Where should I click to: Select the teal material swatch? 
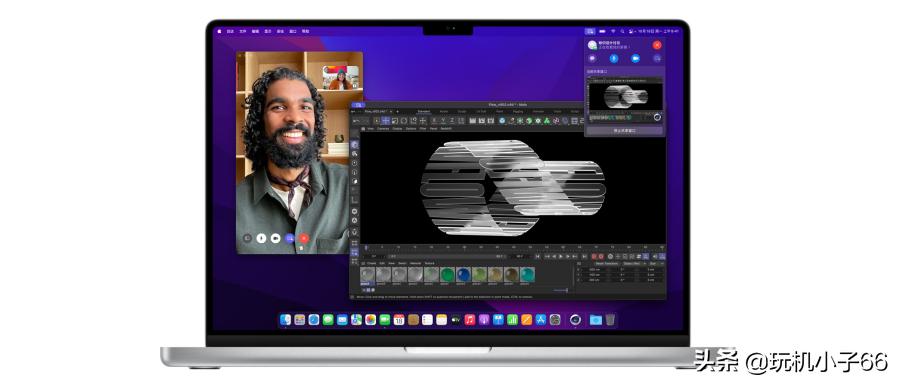point(527,274)
